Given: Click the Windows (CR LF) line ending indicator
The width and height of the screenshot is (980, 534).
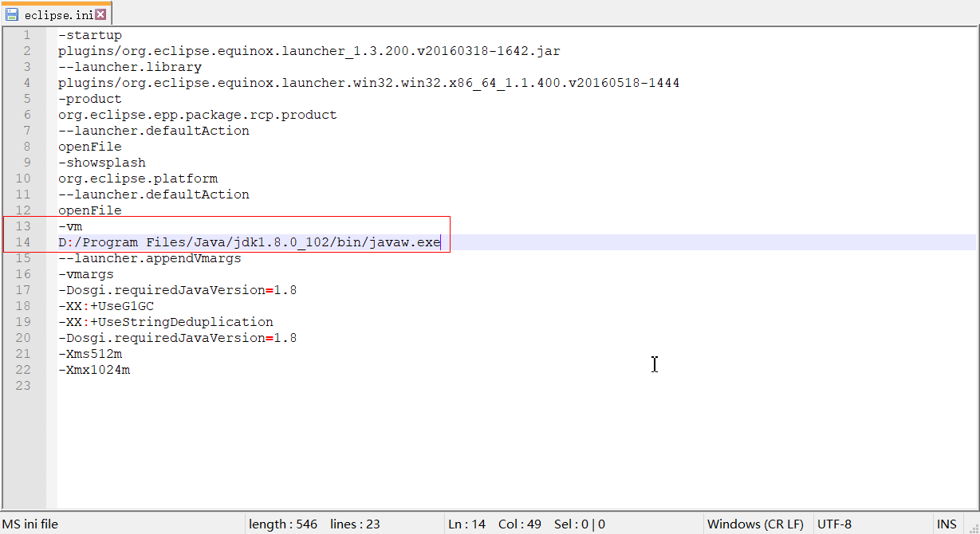Looking at the screenshot, I should (755, 524).
